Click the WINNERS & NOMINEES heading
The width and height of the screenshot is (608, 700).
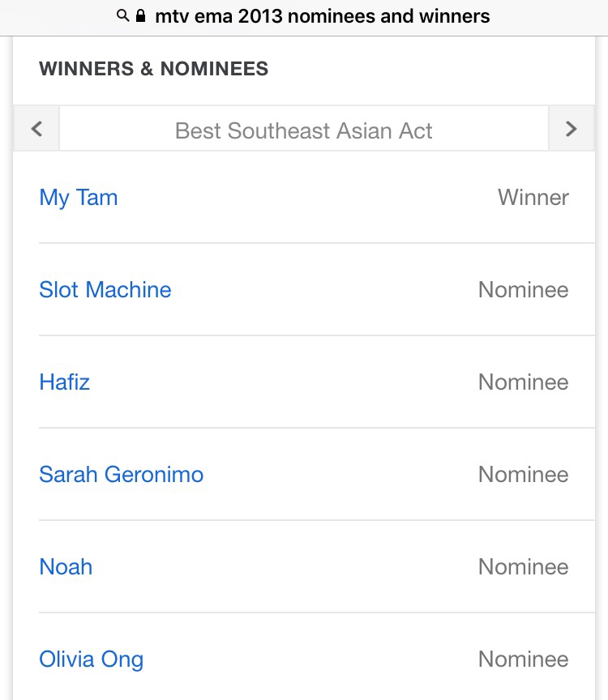pyautogui.click(x=153, y=69)
